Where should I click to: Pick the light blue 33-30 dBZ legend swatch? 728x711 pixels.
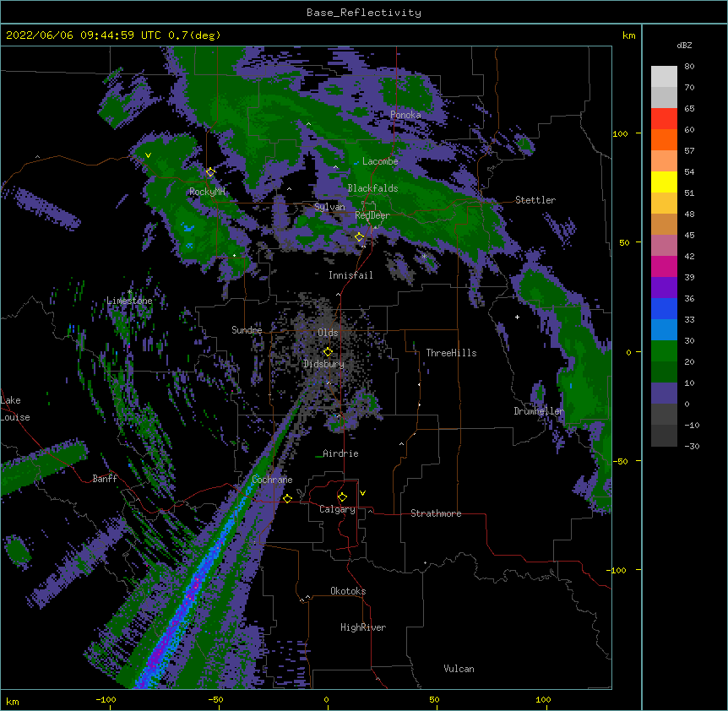[664, 329]
